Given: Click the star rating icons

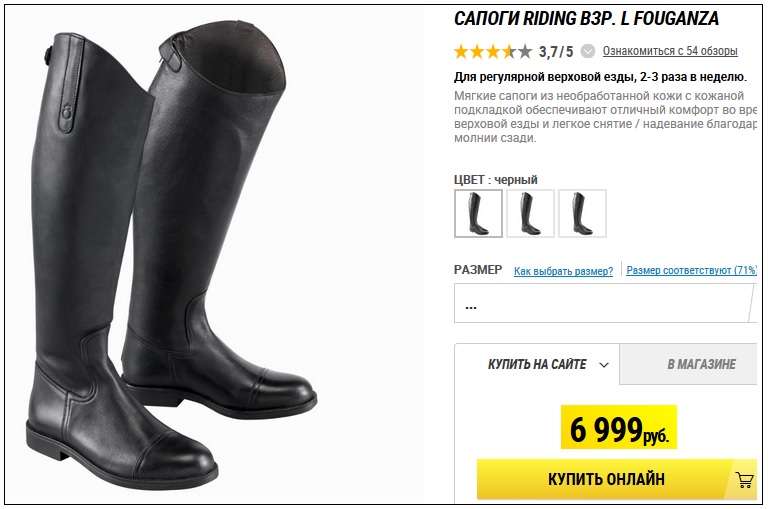Looking at the screenshot, I should click(493, 51).
